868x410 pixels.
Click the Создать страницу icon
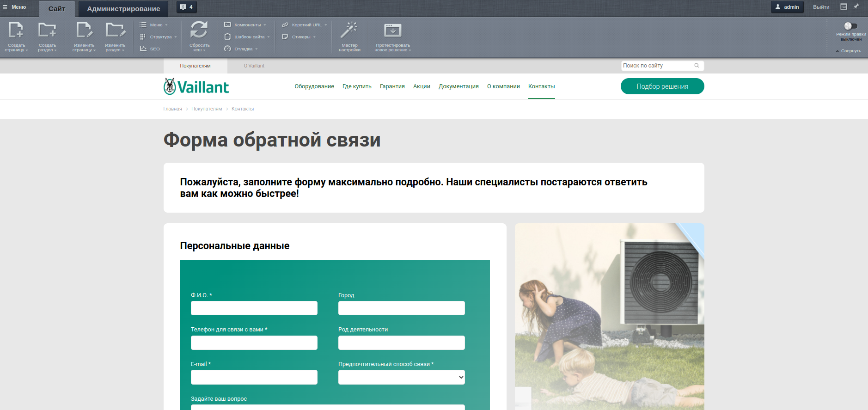[16, 30]
